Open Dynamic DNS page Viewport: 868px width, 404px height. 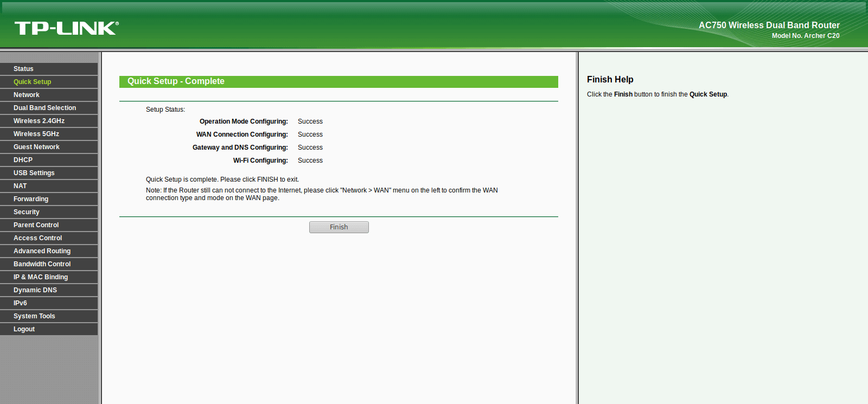point(49,290)
